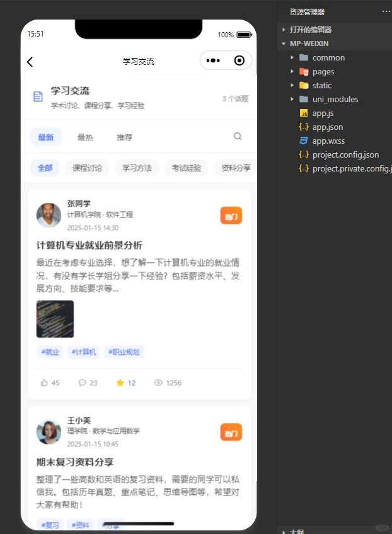Screen dimensions: 392x534
Task: Select the 全部 category filter
Action: pos(45,168)
